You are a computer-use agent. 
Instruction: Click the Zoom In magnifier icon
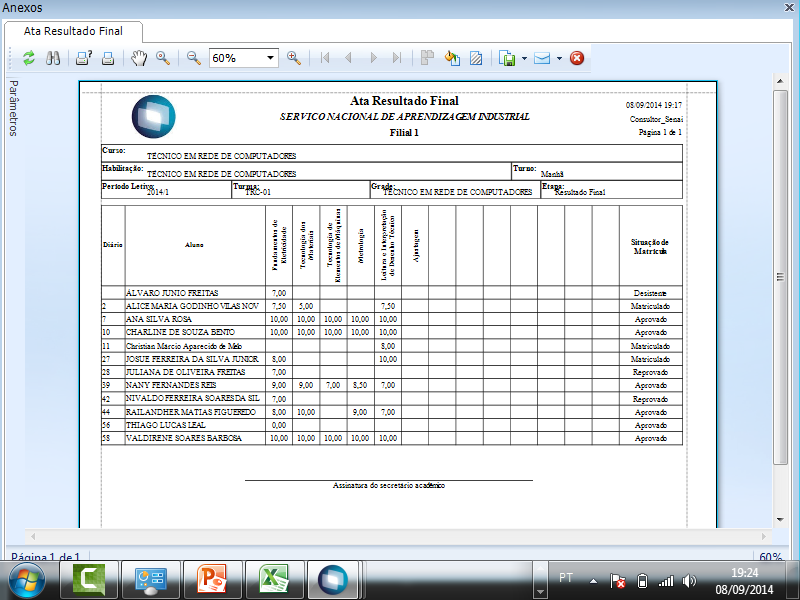(x=294, y=58)
